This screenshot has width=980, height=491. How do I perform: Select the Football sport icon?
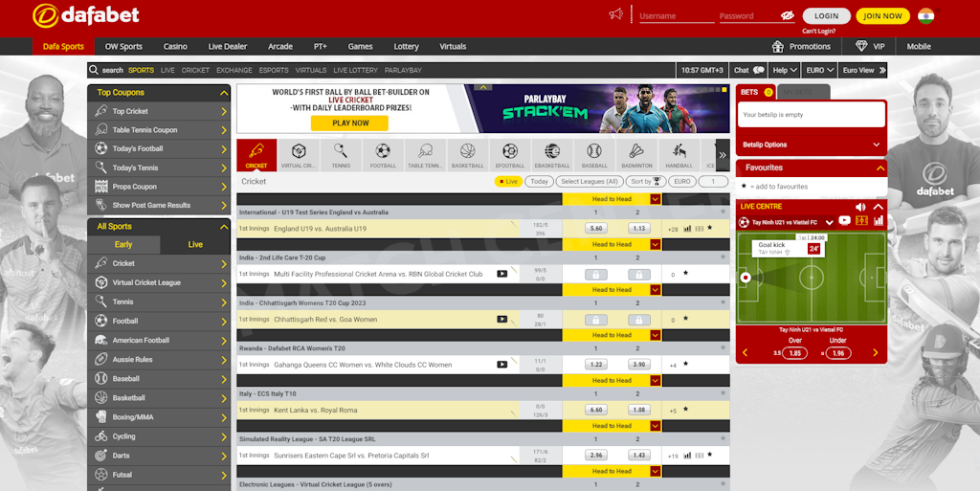click(383, 155)
